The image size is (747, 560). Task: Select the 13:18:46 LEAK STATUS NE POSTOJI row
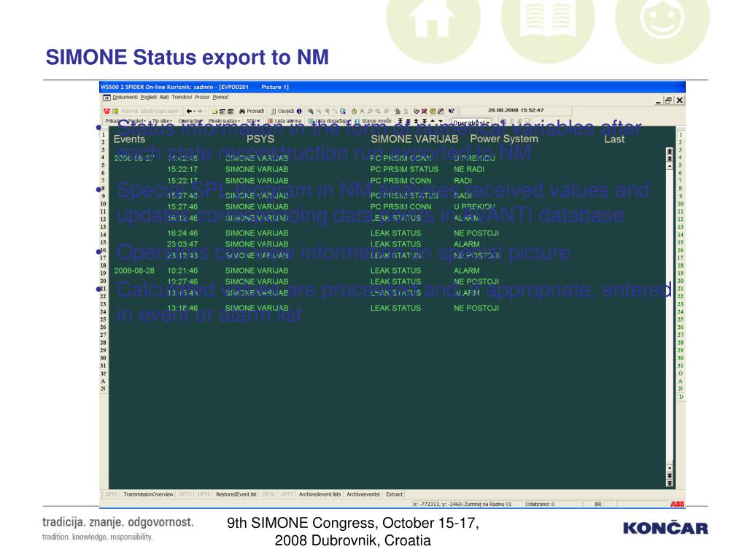coord(333,308)
